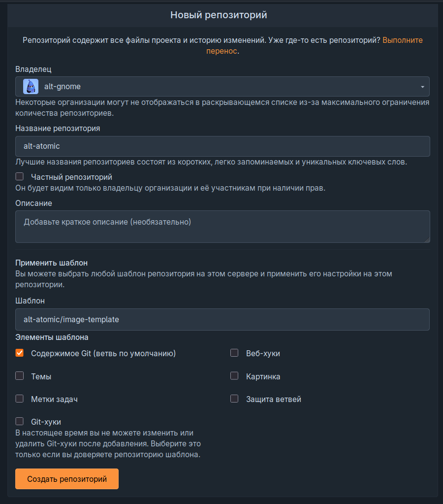Enable Частный репозиторий checkbox

pos(20,176)
